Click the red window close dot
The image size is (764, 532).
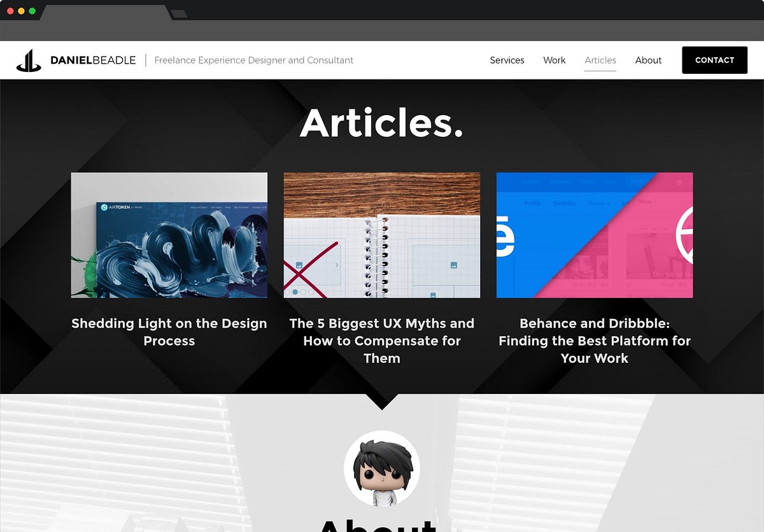tap(11, 11)
